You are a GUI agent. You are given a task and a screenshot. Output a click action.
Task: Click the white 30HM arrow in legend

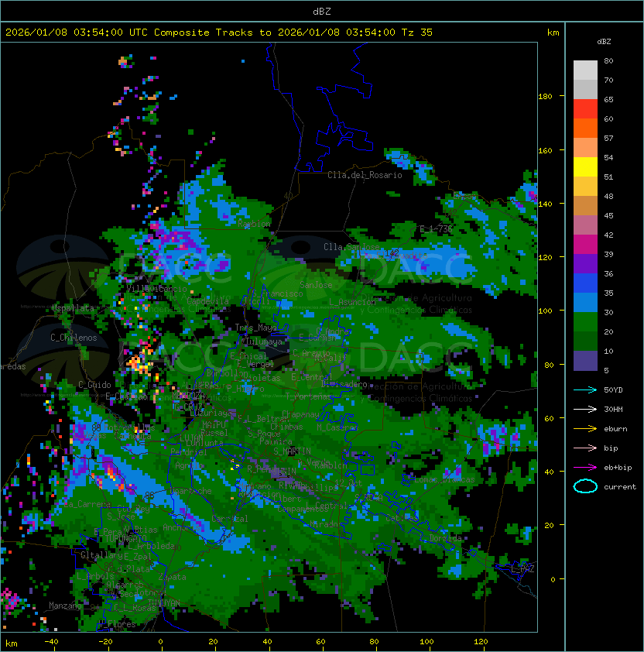click(x=585, y=409)
